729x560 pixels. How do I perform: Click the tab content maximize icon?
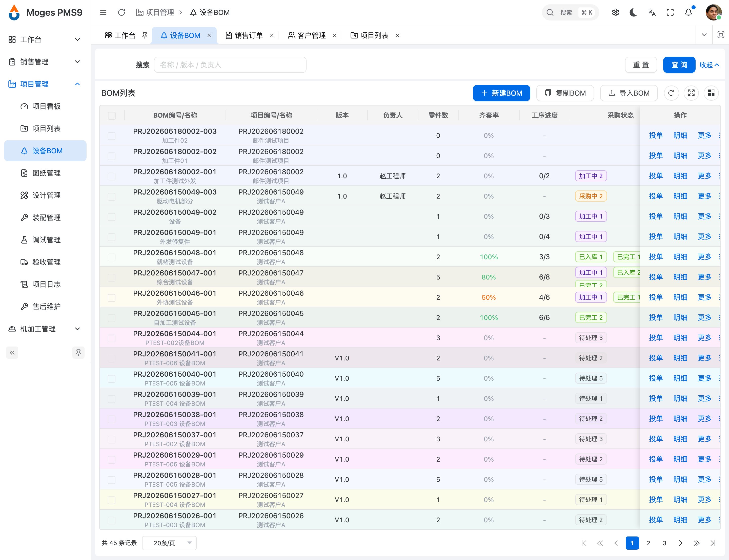[x=721, y=35]
